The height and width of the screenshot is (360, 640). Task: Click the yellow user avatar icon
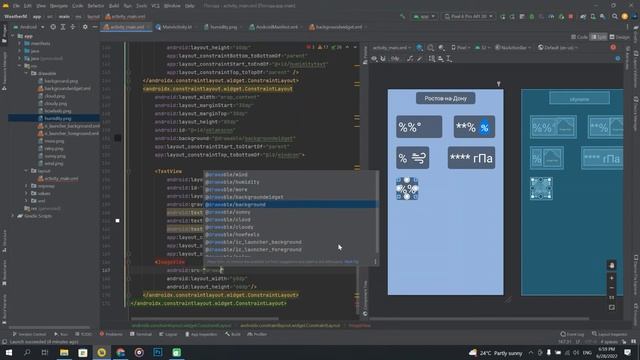pos(624,16)
